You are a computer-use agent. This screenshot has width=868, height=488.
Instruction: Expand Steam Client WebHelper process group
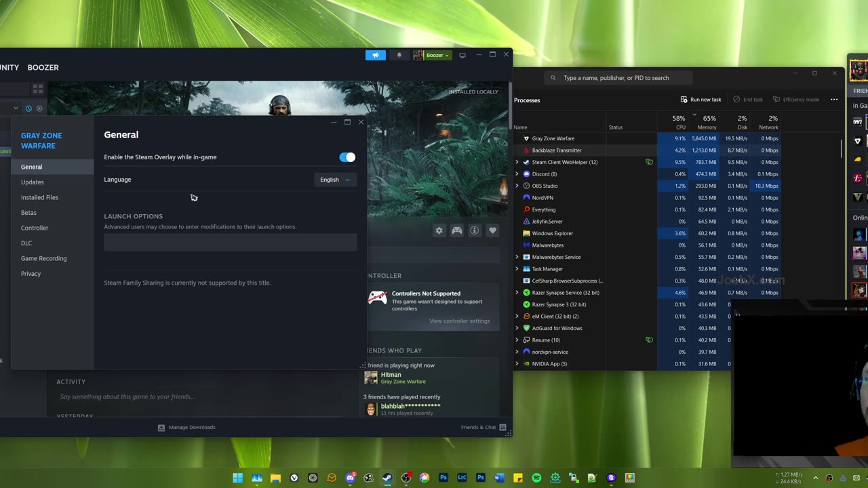tap(517, 162)
